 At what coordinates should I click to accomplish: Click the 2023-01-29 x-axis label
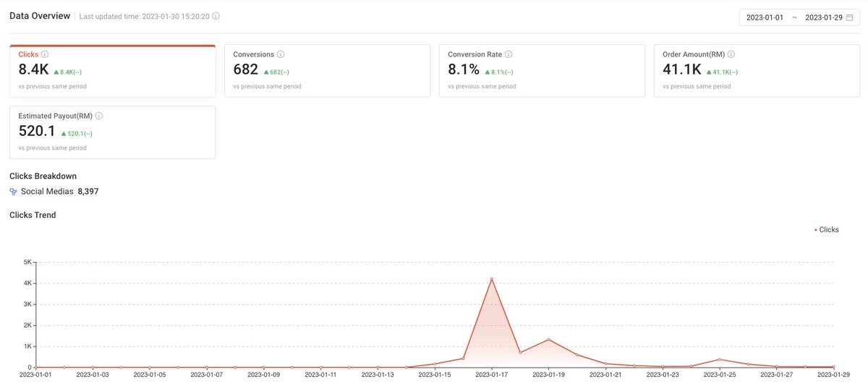(x=834, y=375)
